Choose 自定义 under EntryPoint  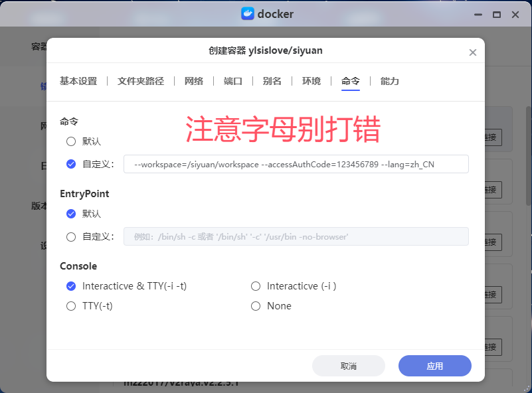(71, 236)
